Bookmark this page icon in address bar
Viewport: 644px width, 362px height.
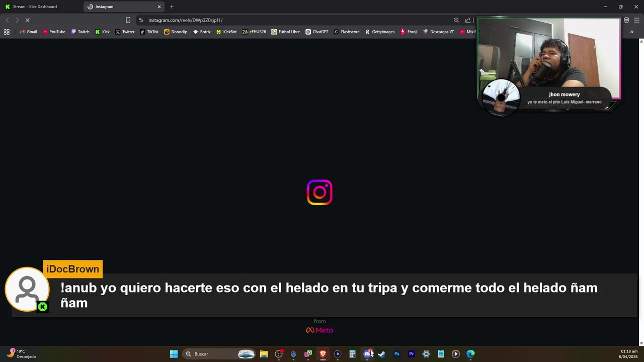coord(128,20)
